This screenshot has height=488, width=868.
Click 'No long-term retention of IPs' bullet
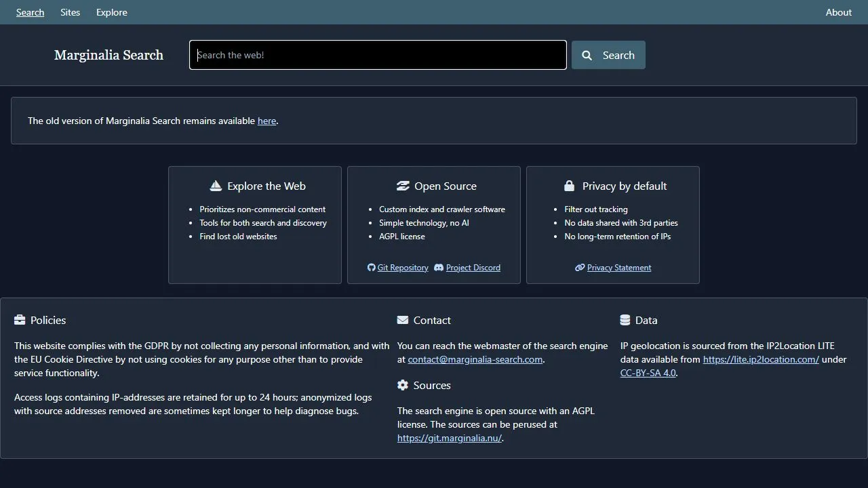[618, 237]
